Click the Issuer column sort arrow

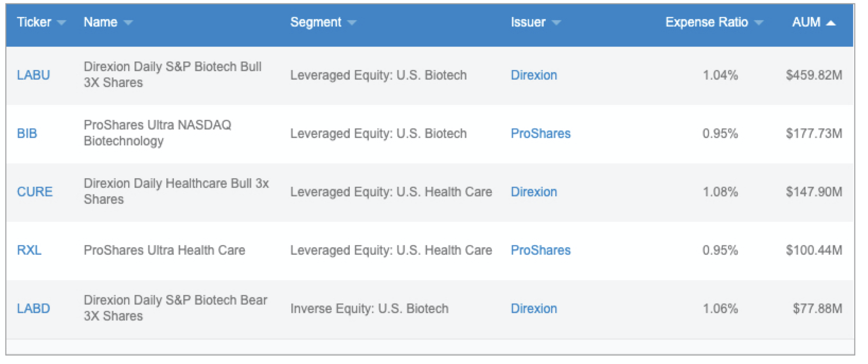[556, 23]
